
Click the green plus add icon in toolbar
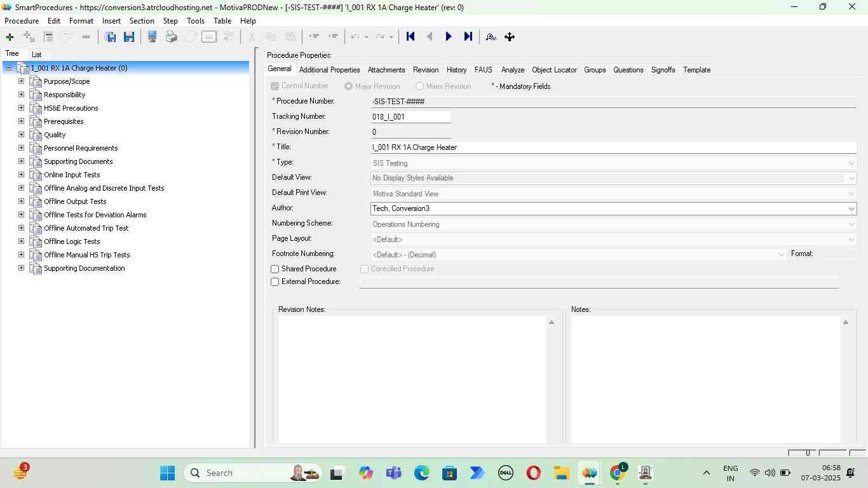click(x=10, y=37)
